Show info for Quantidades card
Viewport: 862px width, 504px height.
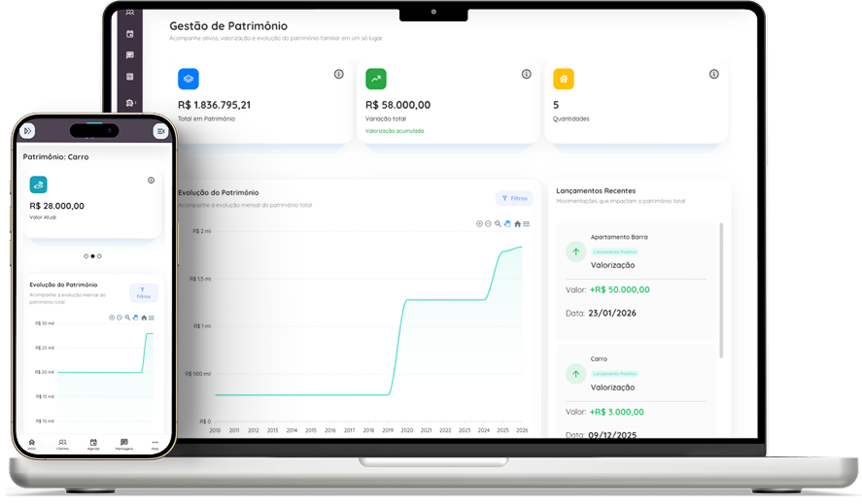coord(713,74)
